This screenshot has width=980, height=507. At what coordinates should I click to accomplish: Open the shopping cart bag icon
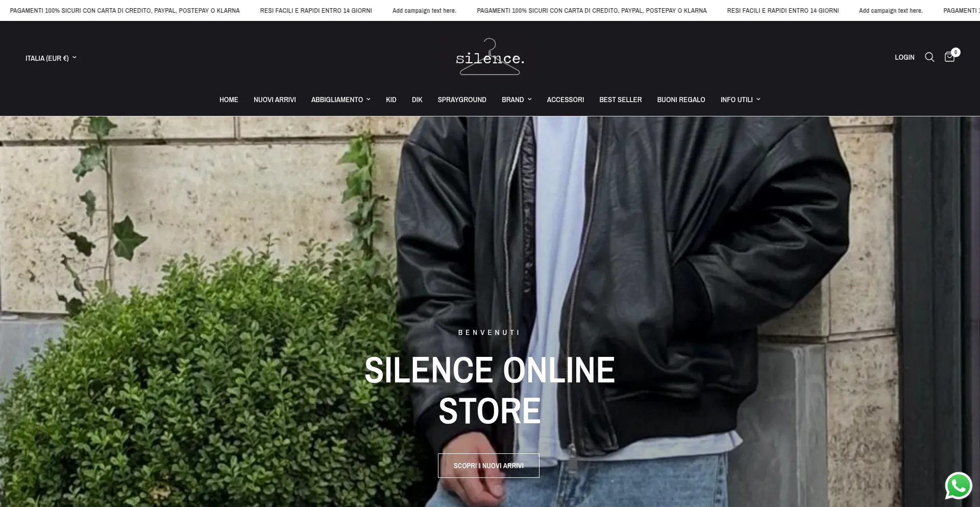949,57
